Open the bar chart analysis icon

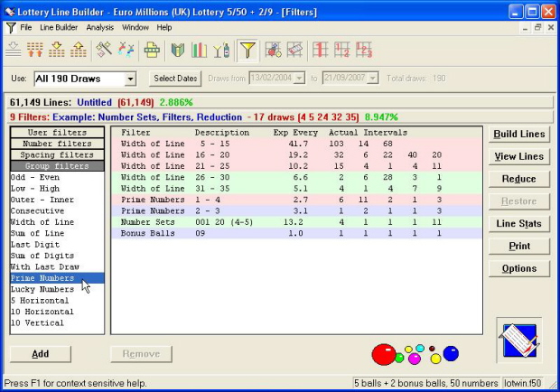coord(199,50)
